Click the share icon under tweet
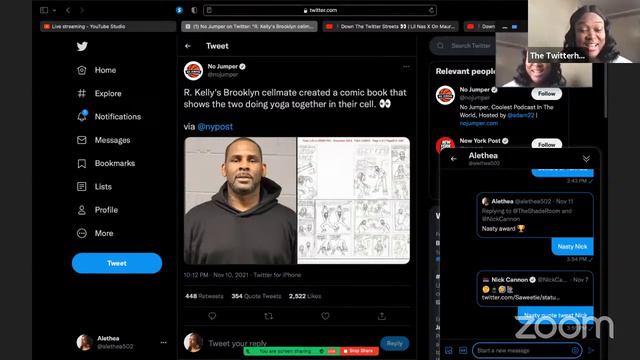 tap(382, 316)
